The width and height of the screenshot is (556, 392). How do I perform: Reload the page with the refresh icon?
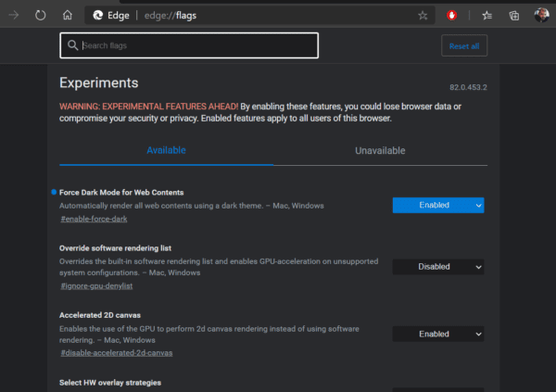(41, 15)
